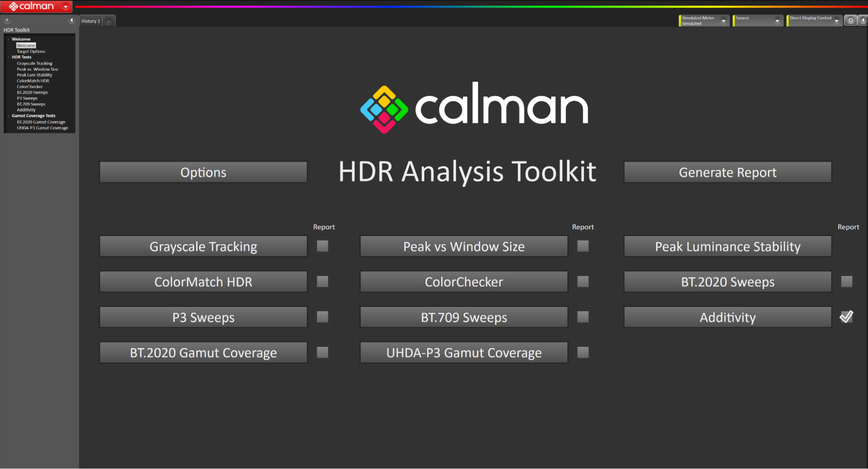Click the Calman logo in the red header

coord(31,7)
